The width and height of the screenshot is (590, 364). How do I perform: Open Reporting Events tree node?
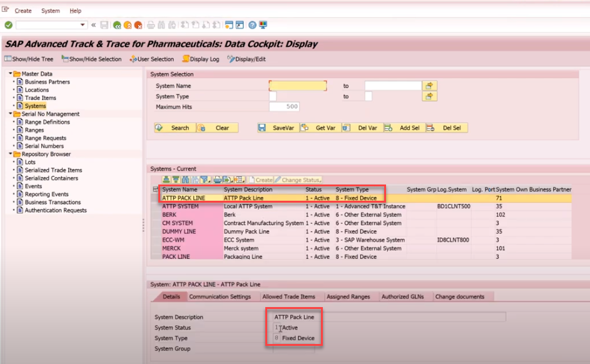pyautogui.click(x=46, y=194)
